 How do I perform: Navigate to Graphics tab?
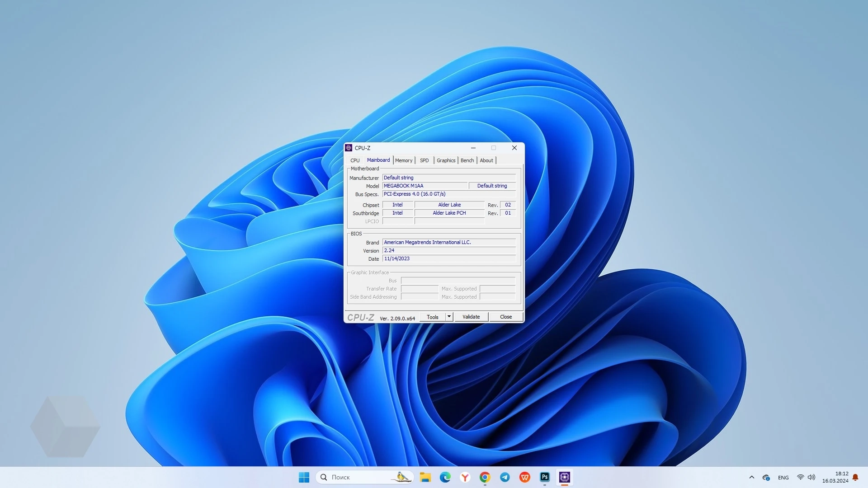pos(446,160)
